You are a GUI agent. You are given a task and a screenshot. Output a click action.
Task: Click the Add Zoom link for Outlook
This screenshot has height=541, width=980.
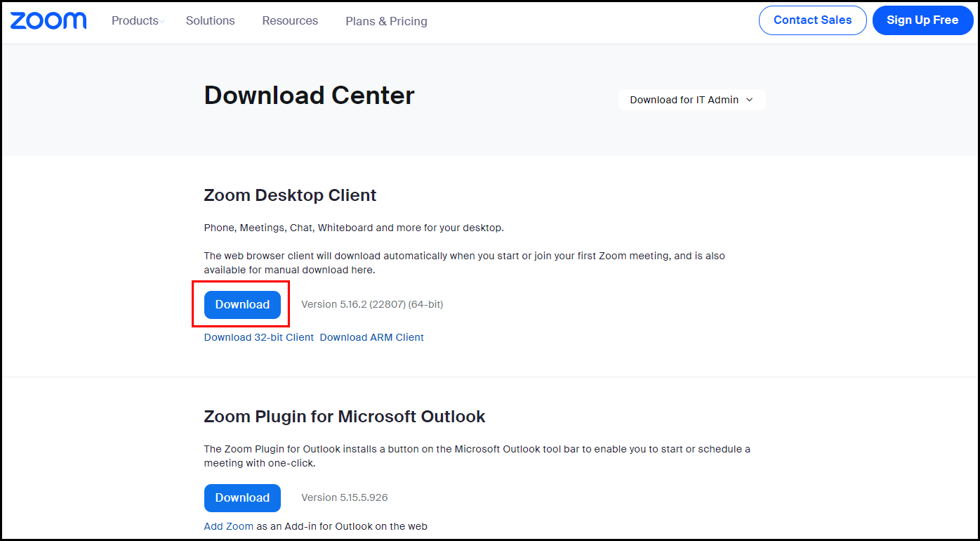tap(229, 526)
